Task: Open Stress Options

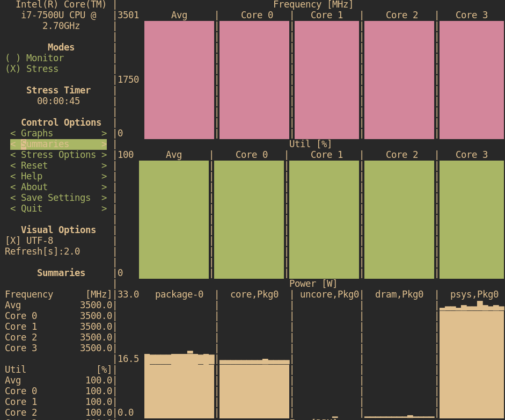Action: point(58,155)
